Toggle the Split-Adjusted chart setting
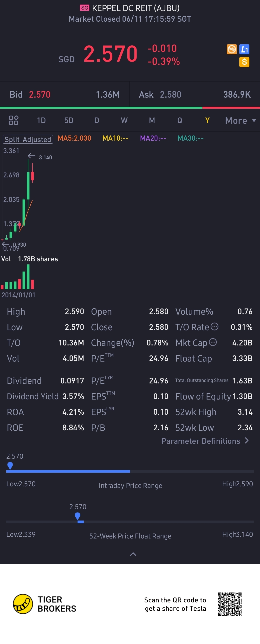Image resolution: width=260 pixels, height=644 pixels. pos(28,139)
